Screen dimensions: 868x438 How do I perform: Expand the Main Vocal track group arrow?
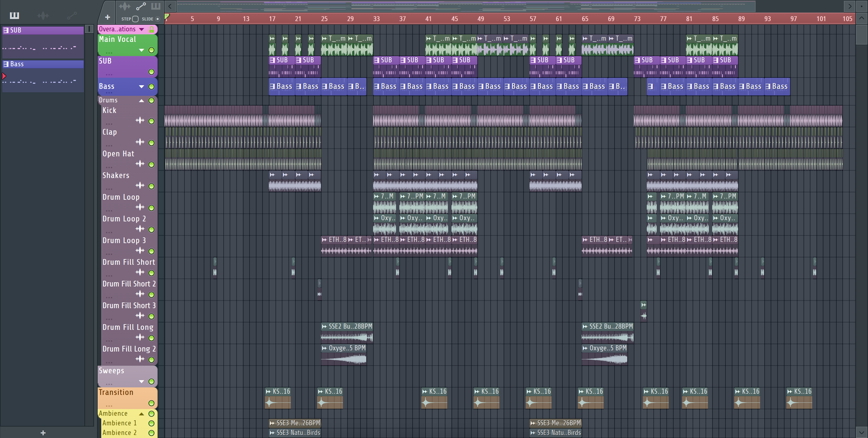142,50
